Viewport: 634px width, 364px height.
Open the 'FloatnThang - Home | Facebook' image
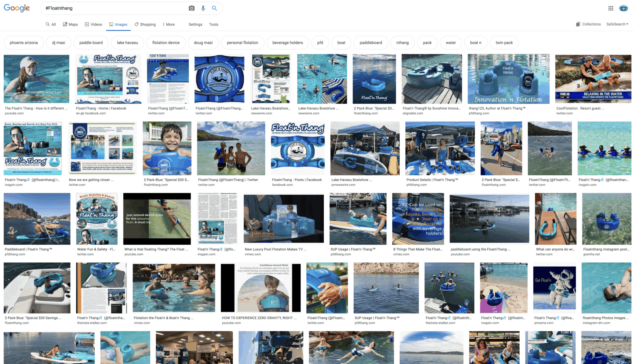108,79
